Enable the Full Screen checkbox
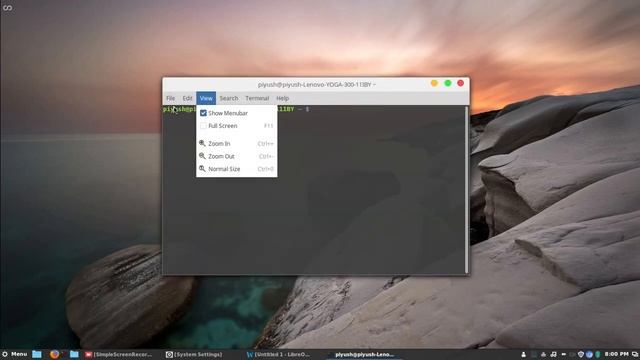This screenshot has width=640, height=360. point(203,126)
